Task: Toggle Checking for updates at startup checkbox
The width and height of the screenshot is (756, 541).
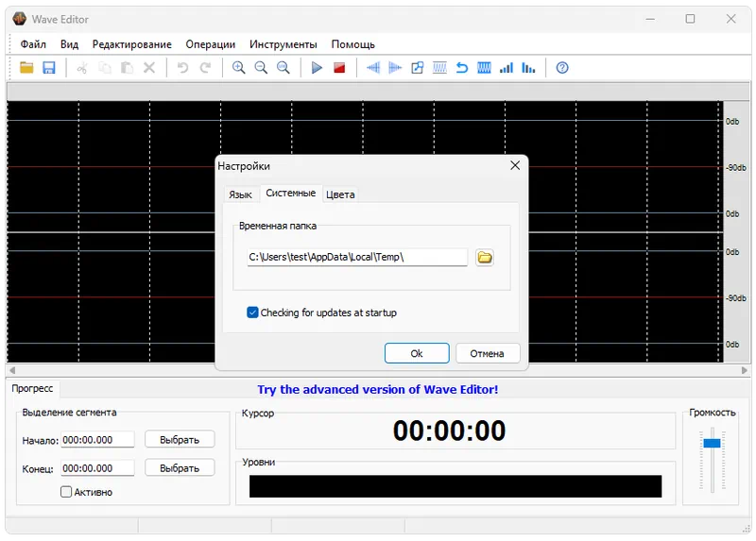Action: 252,313
